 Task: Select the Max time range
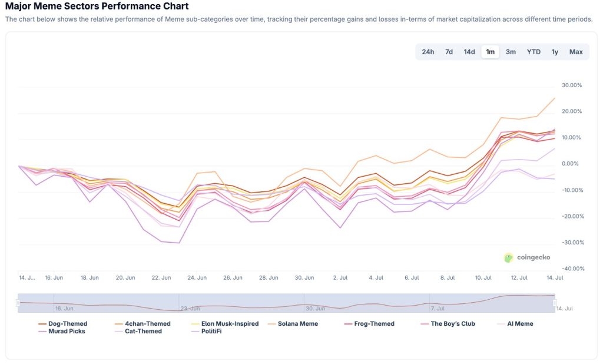pos(576,52)
